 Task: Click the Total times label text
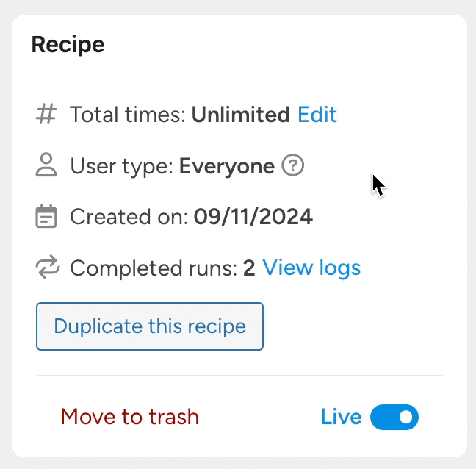click(129, 115)
